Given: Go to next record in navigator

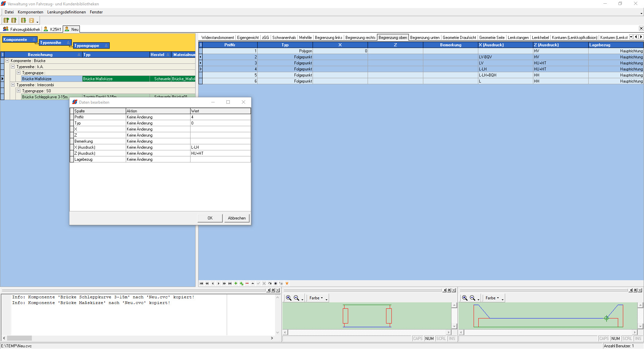Looking at the screenshot, I should pyautogui.click(x=218, y=284).
